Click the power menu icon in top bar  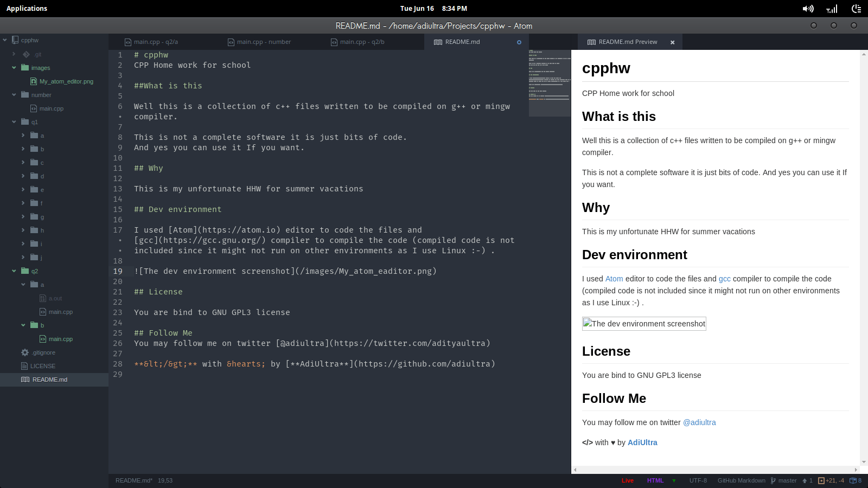tap(857, 9)
